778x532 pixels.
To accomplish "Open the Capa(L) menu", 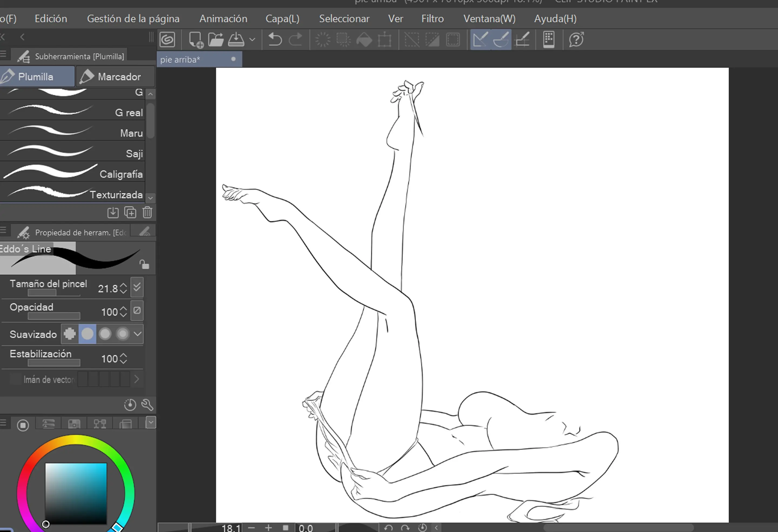I will (283, 18).
